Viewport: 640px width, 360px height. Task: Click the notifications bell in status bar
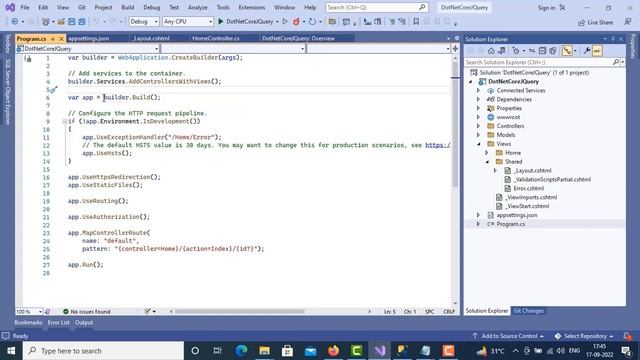[x=627, y=336]
